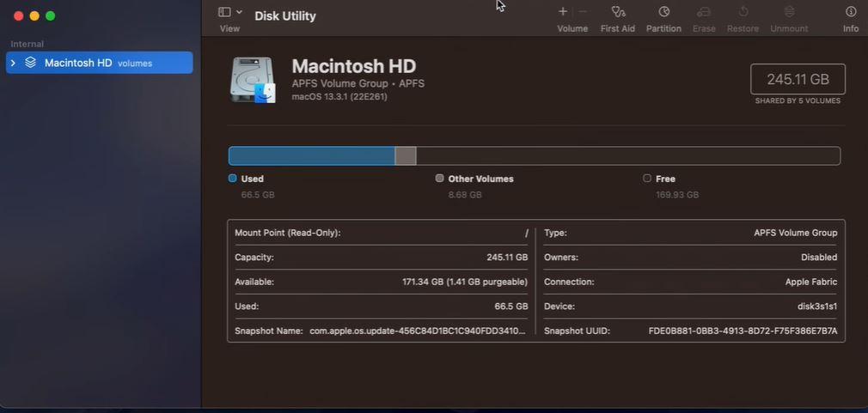Click the Owners value 'Disabled'
Screen dimensions: 868x413
(x=819, y=257)
